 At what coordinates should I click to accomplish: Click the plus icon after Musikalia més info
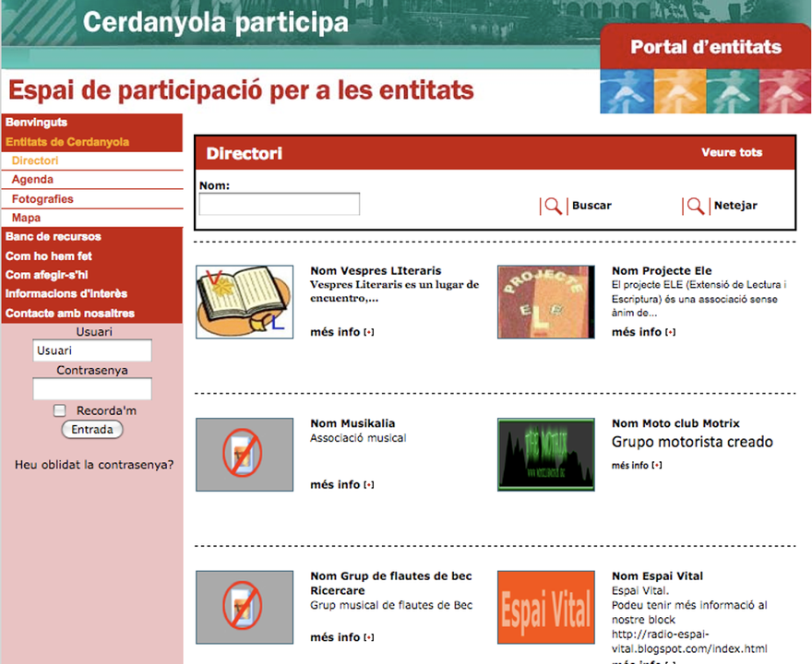pyautogui.click(x=369, y=485)
